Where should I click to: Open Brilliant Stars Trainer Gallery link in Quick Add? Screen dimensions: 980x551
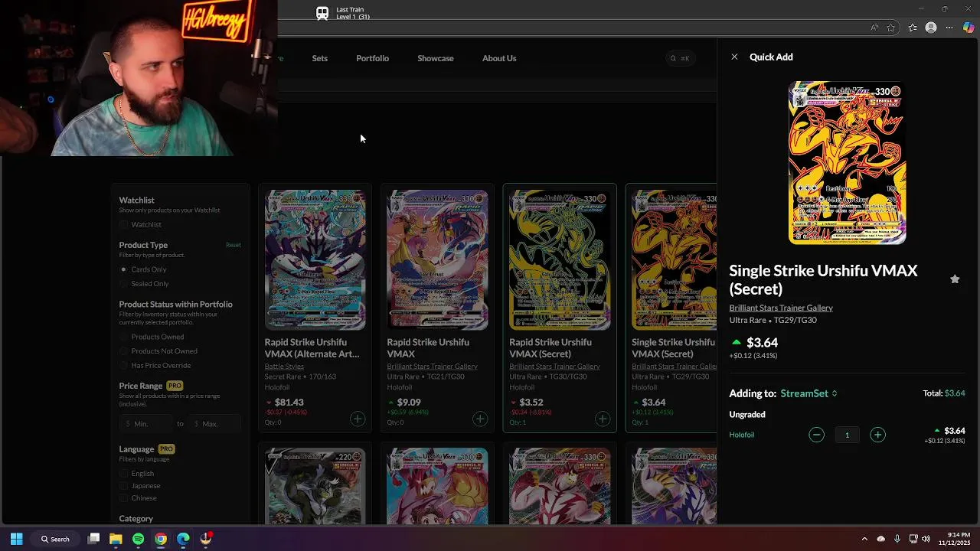[x=781, y=308]
